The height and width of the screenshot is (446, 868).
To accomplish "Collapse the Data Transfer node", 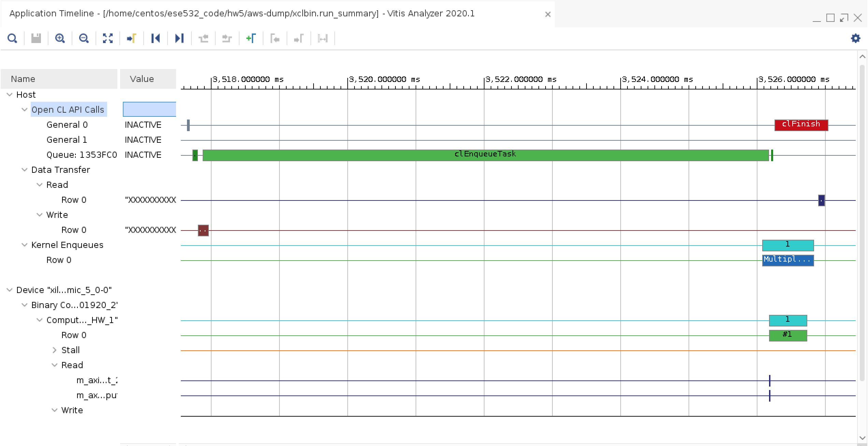I will (x=25, y=170).
